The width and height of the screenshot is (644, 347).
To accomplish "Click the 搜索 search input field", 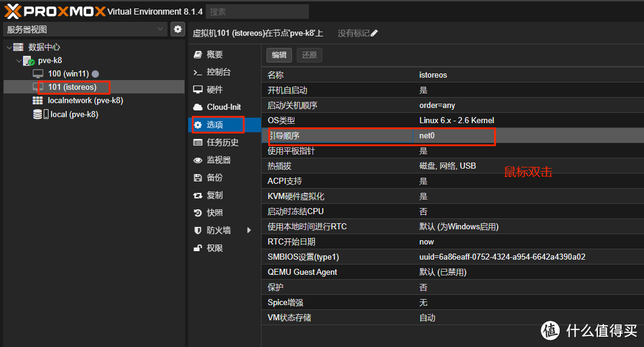I will pos(257,12).
